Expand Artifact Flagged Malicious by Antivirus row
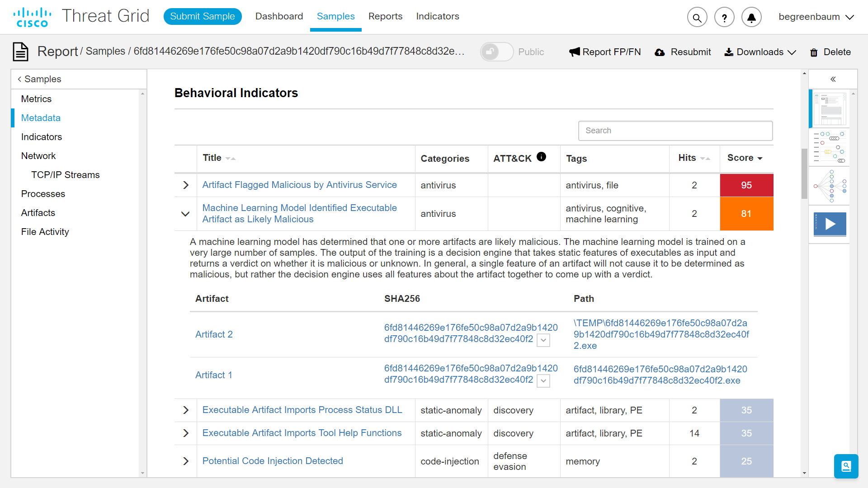The width and height of the screenshot is (868, 488). 186,185
